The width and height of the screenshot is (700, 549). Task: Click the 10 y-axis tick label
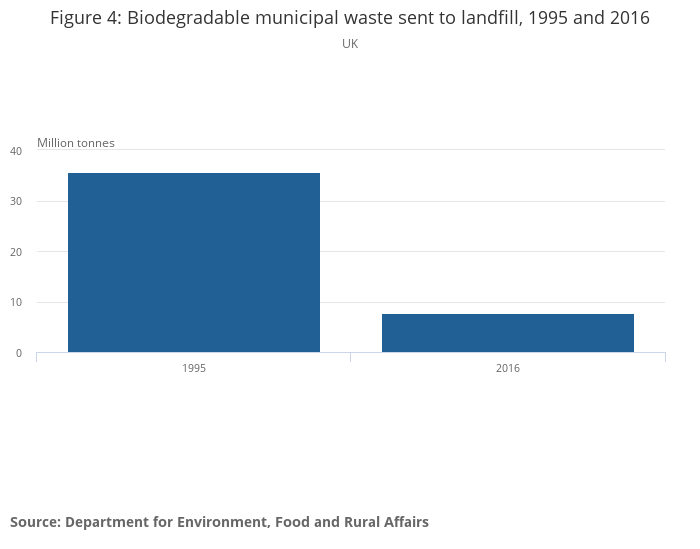[x=16, y=303]
